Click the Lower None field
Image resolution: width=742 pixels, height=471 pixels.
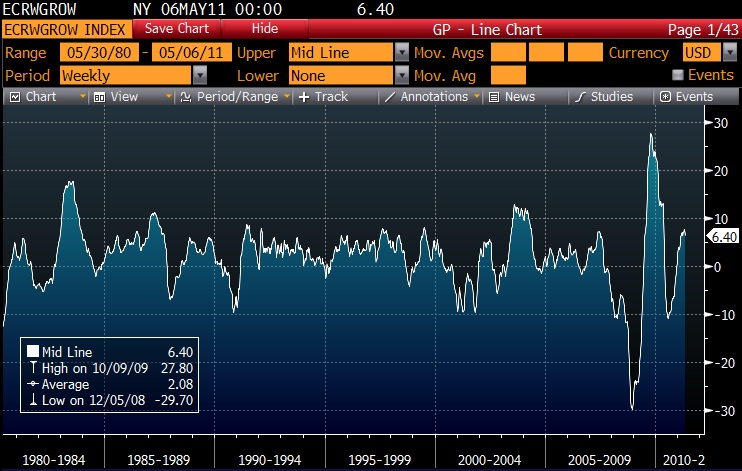[x=341, y=75]
